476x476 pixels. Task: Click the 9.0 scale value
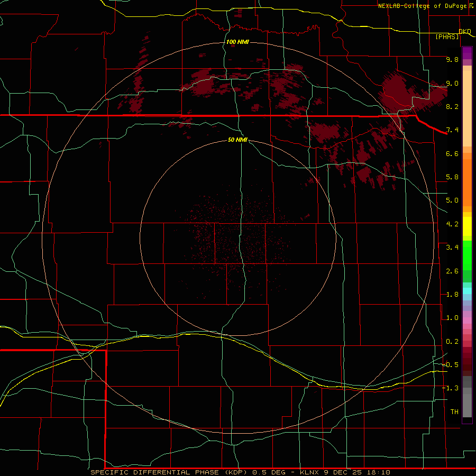click(x=452, y=83)
